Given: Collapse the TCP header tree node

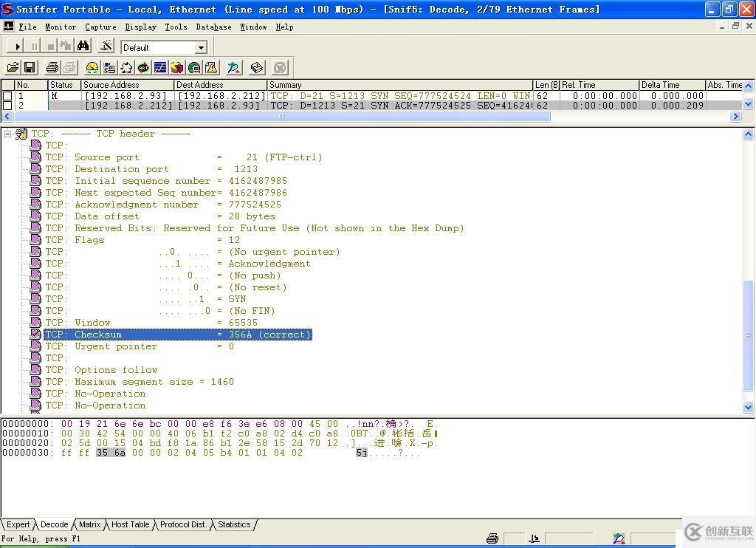Looking at the screenshot, I should click(7, 134).
